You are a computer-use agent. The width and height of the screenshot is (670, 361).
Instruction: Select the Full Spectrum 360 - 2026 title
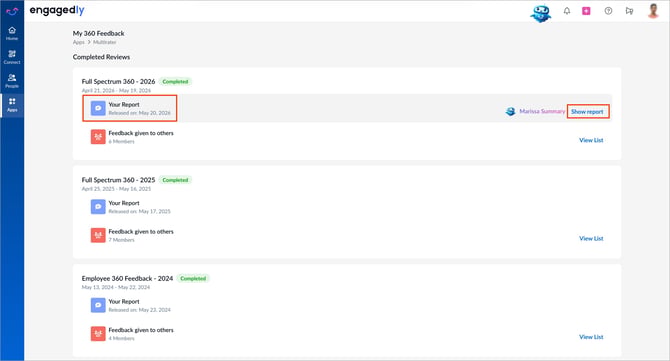tap(118, 82)
